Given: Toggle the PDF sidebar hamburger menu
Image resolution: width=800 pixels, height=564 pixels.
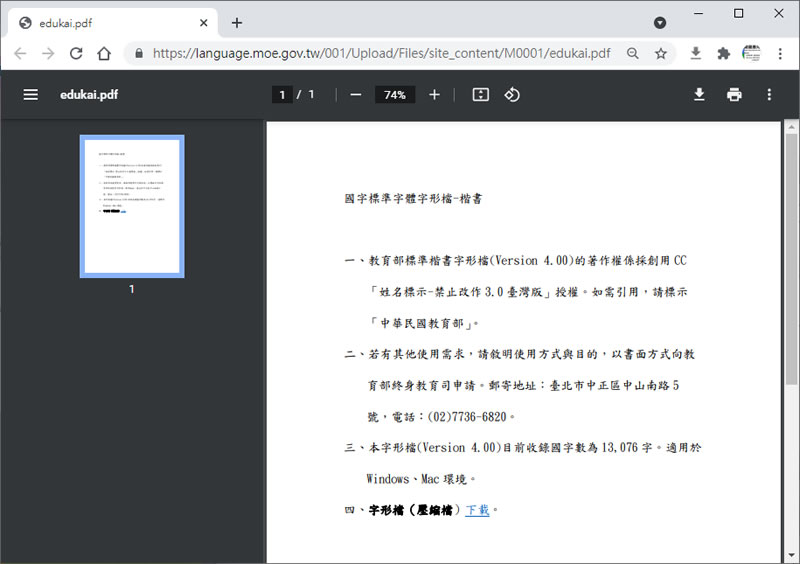Looking at the screenshot, I should pos(31,95).
